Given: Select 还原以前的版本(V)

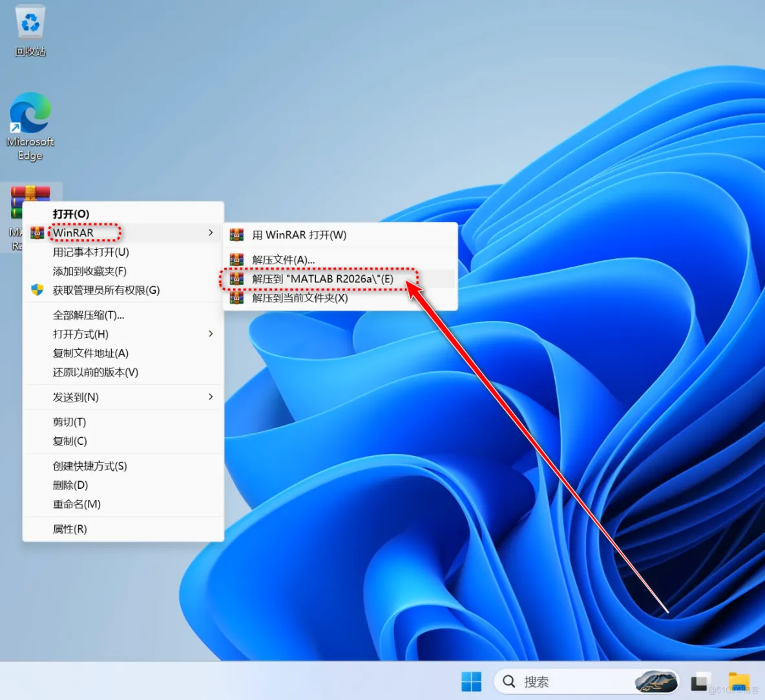Looking at the screenshot, I should tap(123, 372).
